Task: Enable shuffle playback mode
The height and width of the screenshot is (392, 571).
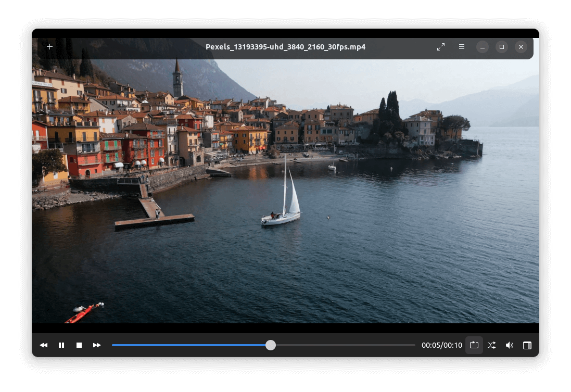Action: click(492, 345)
